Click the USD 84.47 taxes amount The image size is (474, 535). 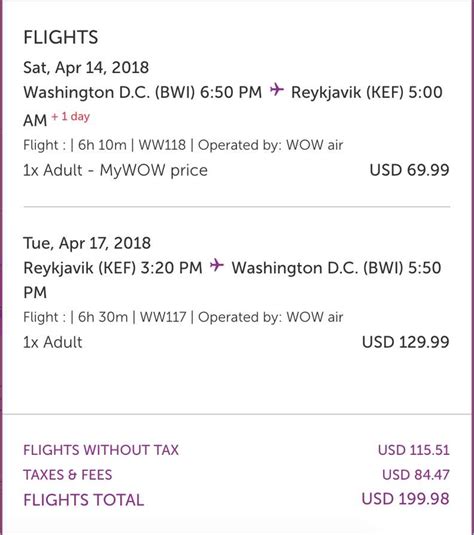(x=416, y=475)
